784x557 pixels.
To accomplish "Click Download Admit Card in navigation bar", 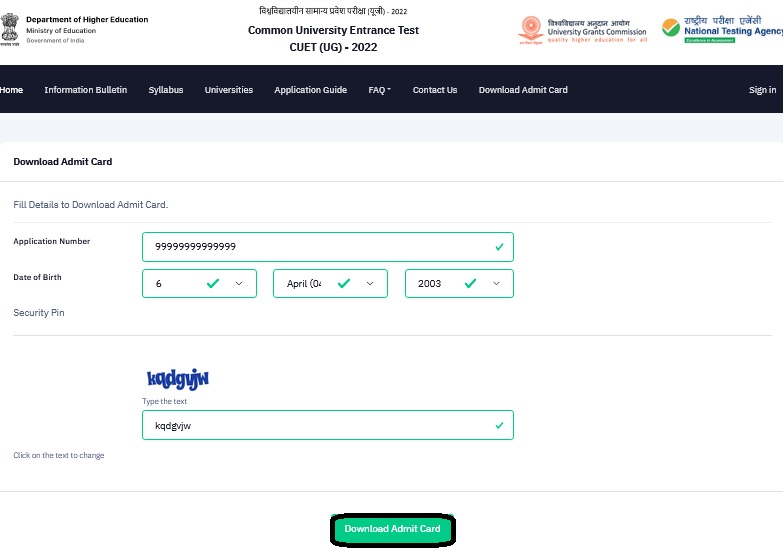I will pos(523,90).
